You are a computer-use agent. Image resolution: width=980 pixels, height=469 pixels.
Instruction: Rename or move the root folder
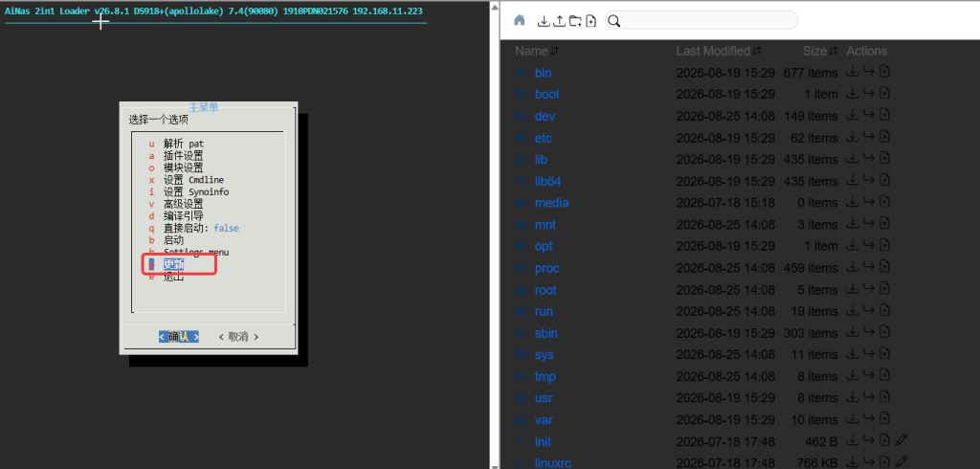click(869, 288)
